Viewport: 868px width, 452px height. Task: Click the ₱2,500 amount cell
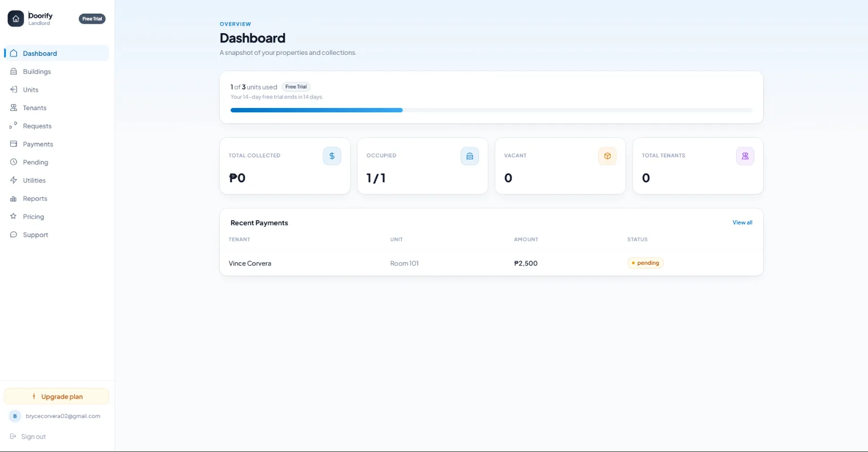coord(526,263)
